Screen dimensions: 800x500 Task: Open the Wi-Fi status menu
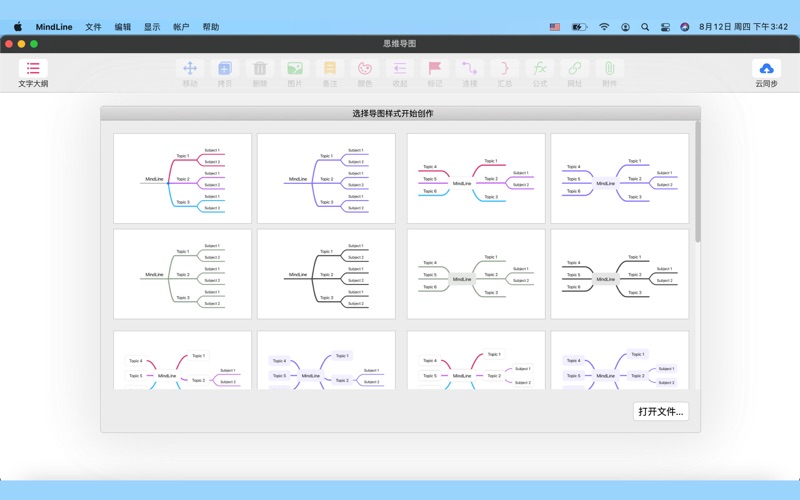[x=604, y=27]
